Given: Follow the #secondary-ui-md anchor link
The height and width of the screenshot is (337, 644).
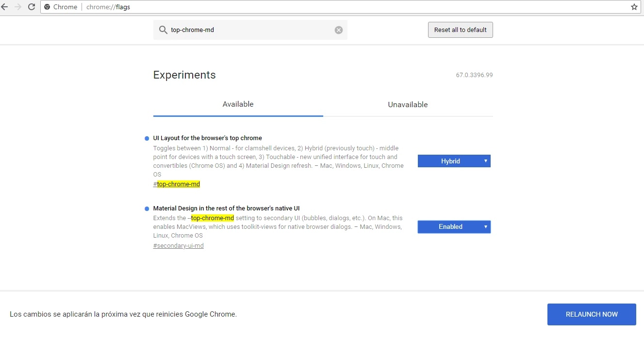Looking at the screenshot, I should point(178,246).
